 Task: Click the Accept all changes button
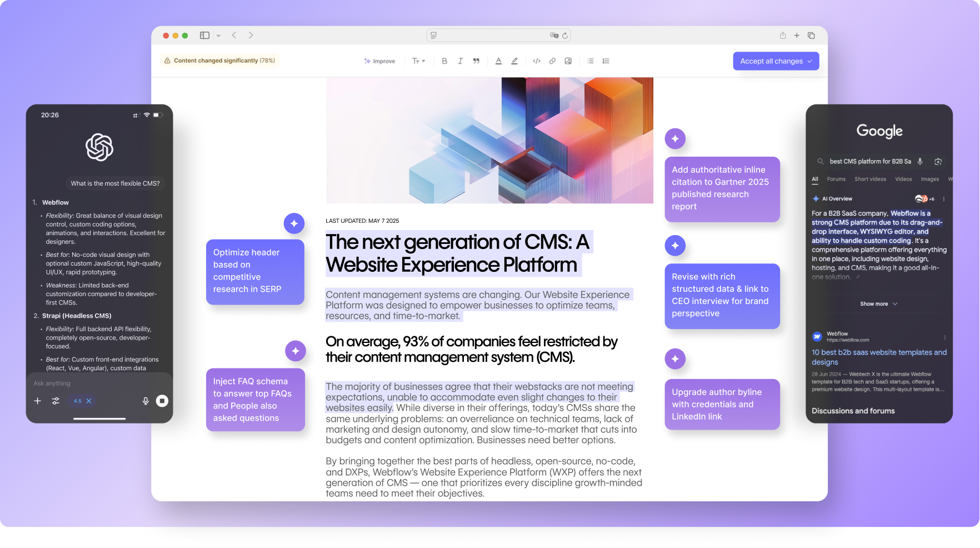(776, 61)
